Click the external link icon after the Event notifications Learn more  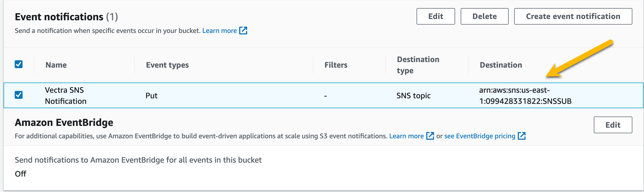[243, 31]
